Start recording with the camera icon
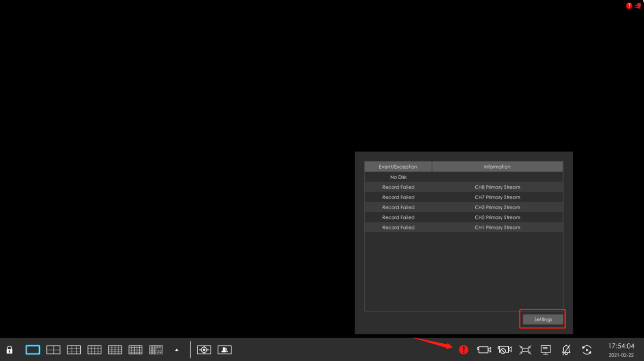This screenshot has height=361, width=644. (484, 350)
